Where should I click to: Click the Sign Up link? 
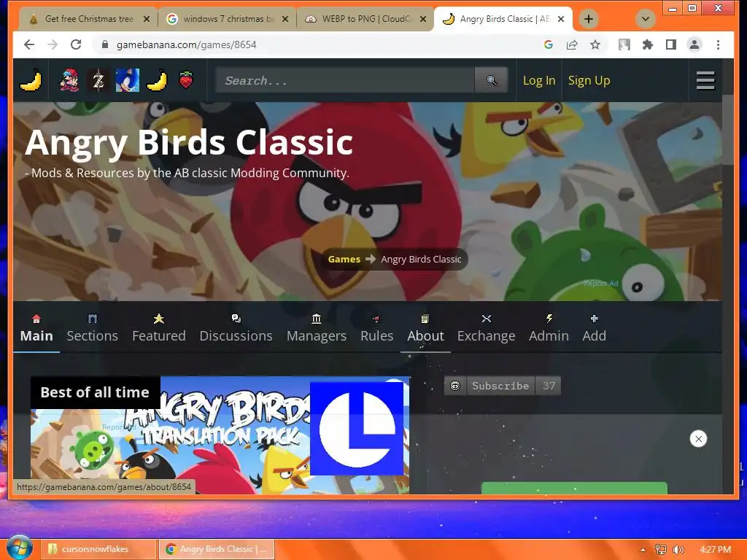[589, 80]
